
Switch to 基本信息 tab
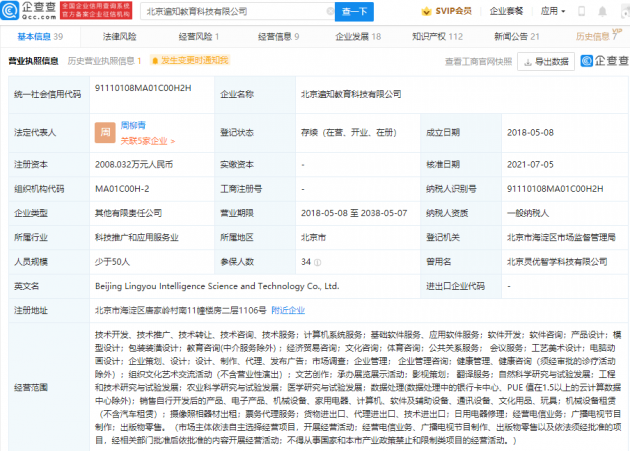pos(40,37)
